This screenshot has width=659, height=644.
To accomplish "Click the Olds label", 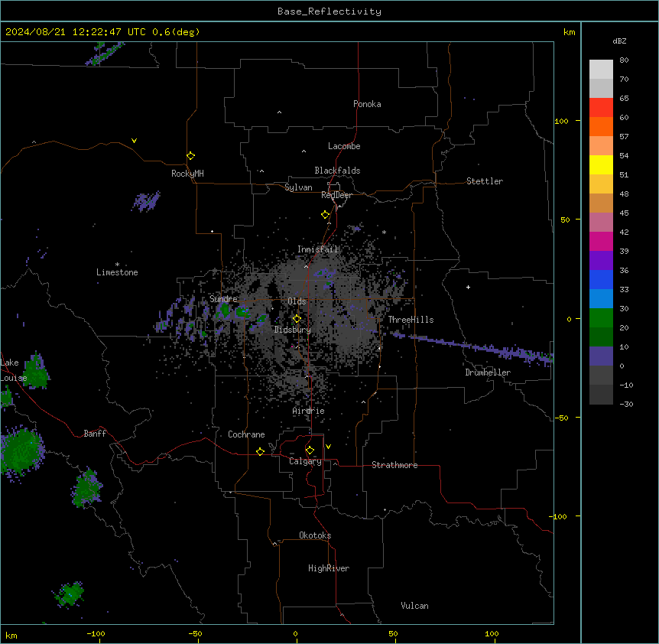I will pos(297,301).
